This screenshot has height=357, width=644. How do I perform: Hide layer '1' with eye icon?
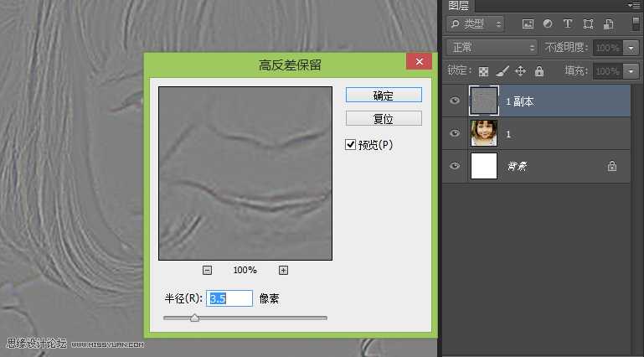coord(455,133)
